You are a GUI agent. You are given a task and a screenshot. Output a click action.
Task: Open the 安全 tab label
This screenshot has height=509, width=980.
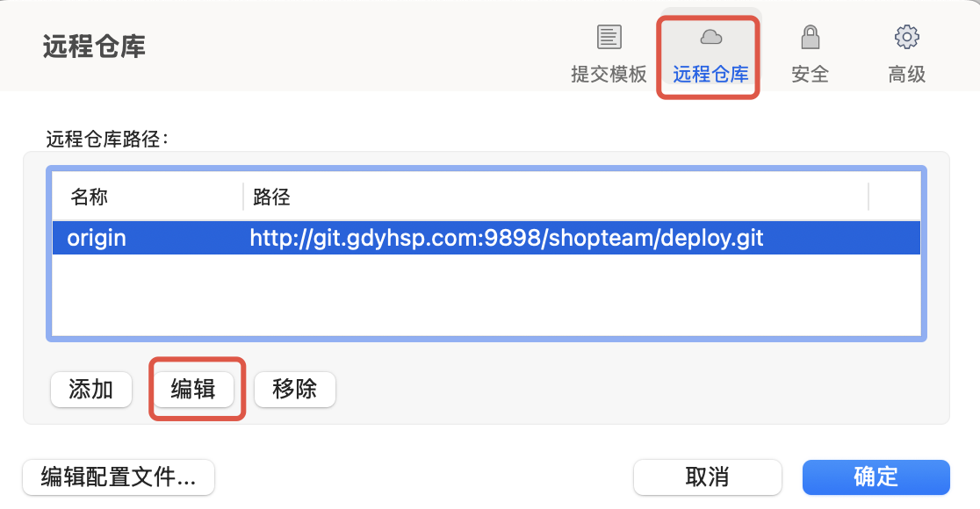(x=810, y=75)
